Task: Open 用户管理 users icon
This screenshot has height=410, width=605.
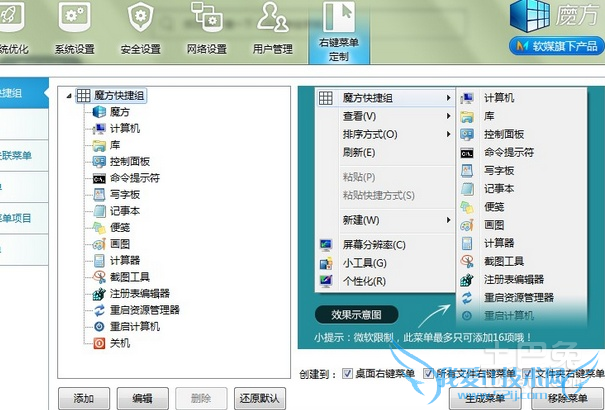Action: [x=272, y=17]
